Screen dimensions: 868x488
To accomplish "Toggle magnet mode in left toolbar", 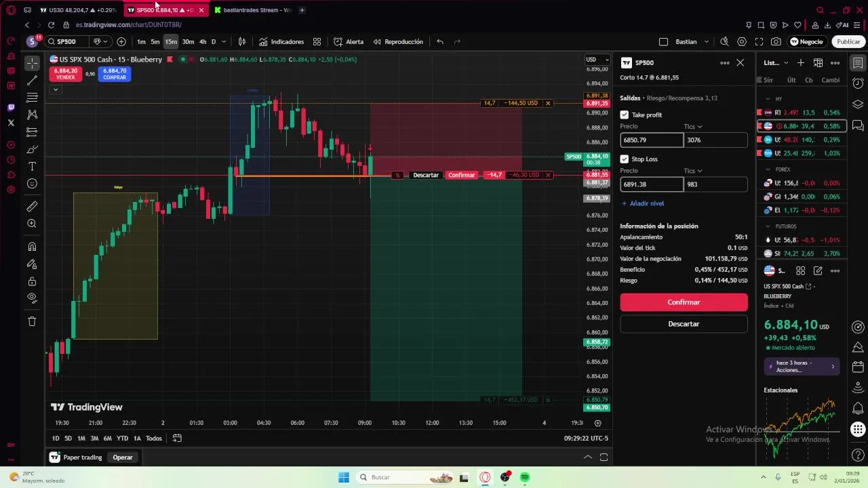I will click(32, 247).
